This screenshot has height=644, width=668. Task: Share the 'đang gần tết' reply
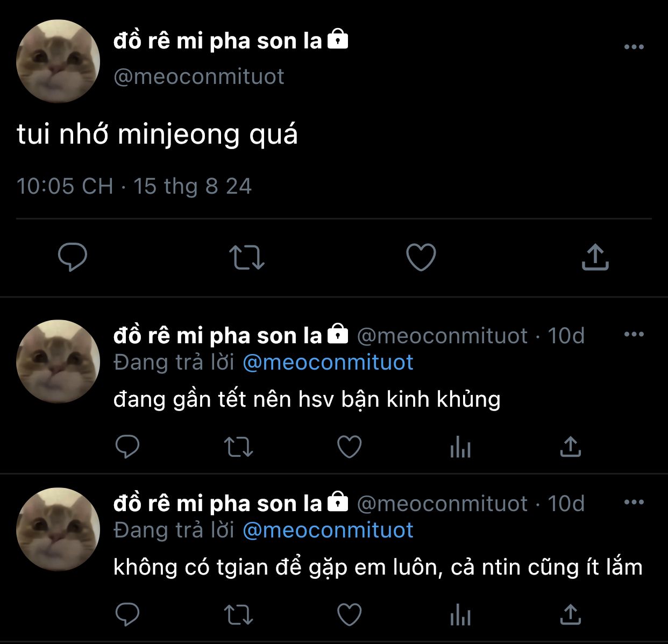point(571,446)
